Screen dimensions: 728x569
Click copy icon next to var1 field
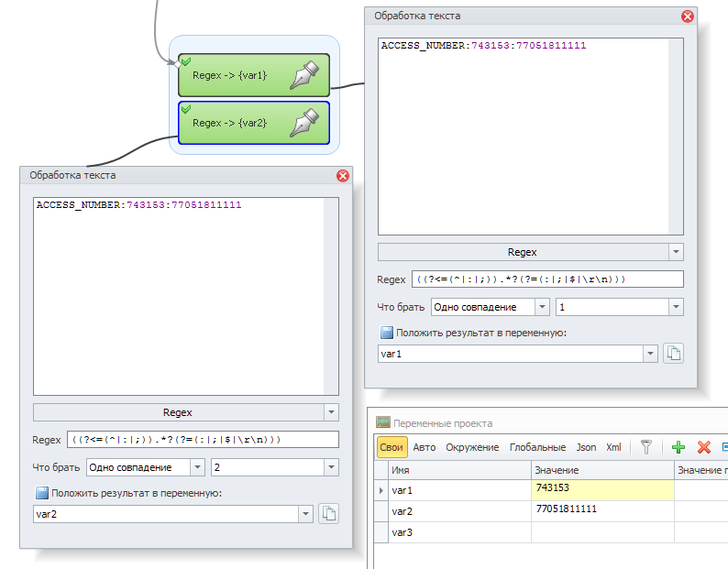pyautogui.click(x=673, y=354)
